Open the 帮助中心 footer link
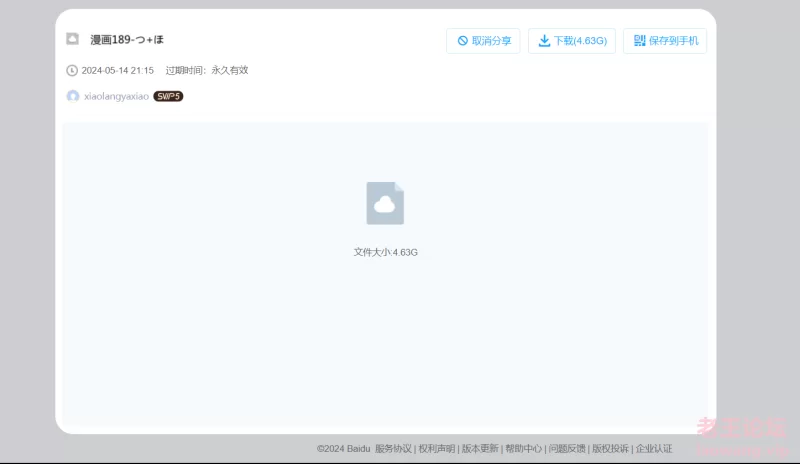 pos(523,449)
